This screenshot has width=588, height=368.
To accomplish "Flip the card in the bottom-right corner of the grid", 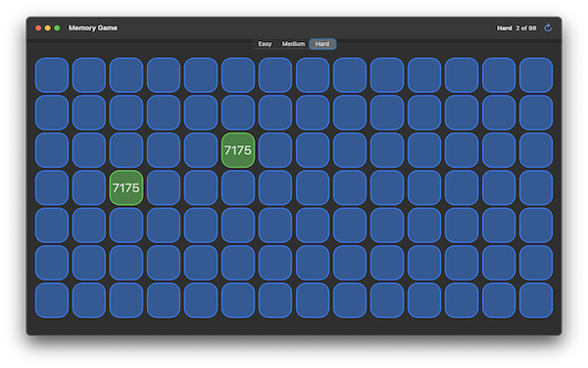I will tap(536, 300).
